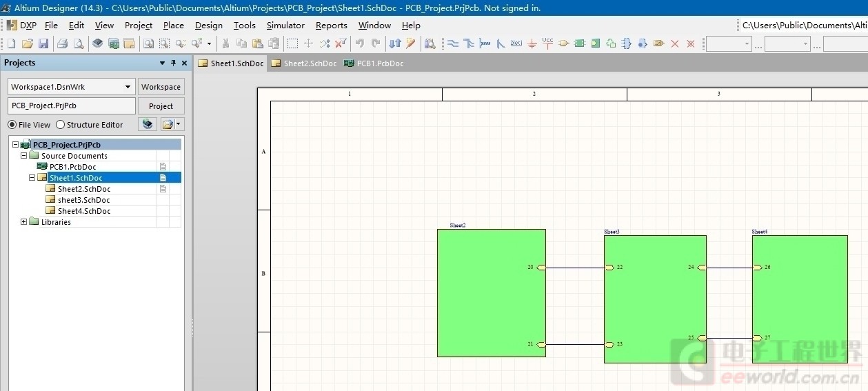Undo the last action
The height and width of the screenshot is (391, 868).
point(359,43)
